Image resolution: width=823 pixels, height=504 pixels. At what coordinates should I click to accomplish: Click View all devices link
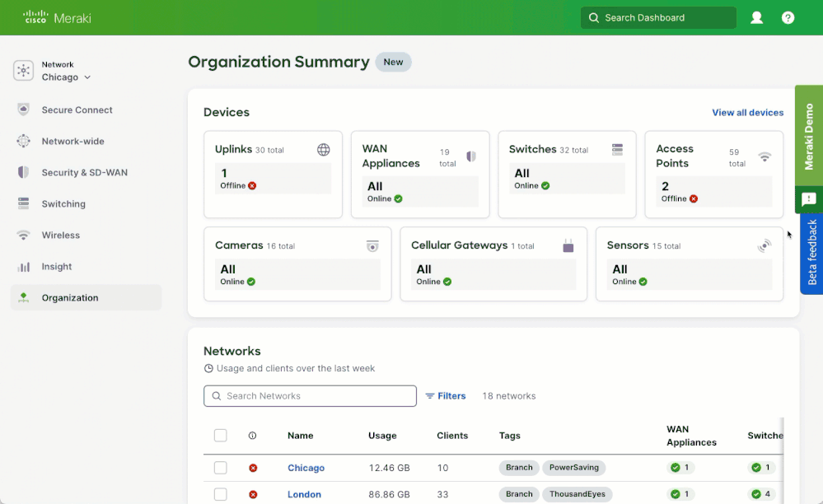coord(747,113)
